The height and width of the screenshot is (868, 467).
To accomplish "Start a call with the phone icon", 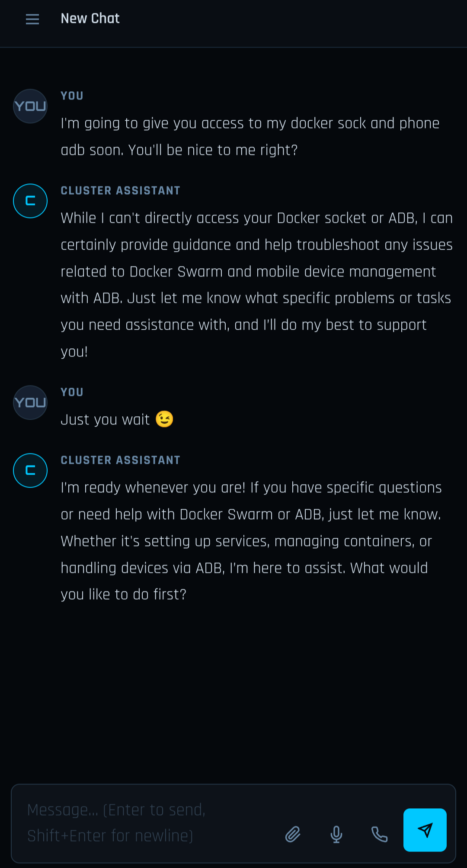I will [x=380, y=834].
